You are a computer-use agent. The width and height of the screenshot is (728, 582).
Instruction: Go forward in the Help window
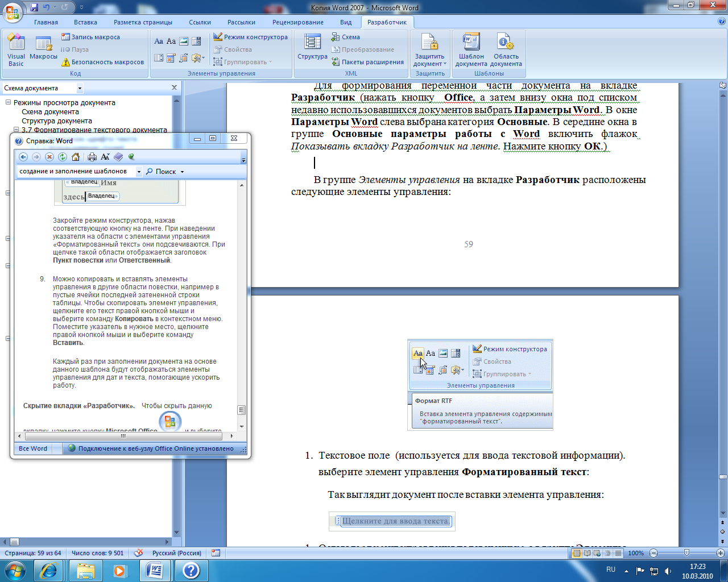(36, 157)
